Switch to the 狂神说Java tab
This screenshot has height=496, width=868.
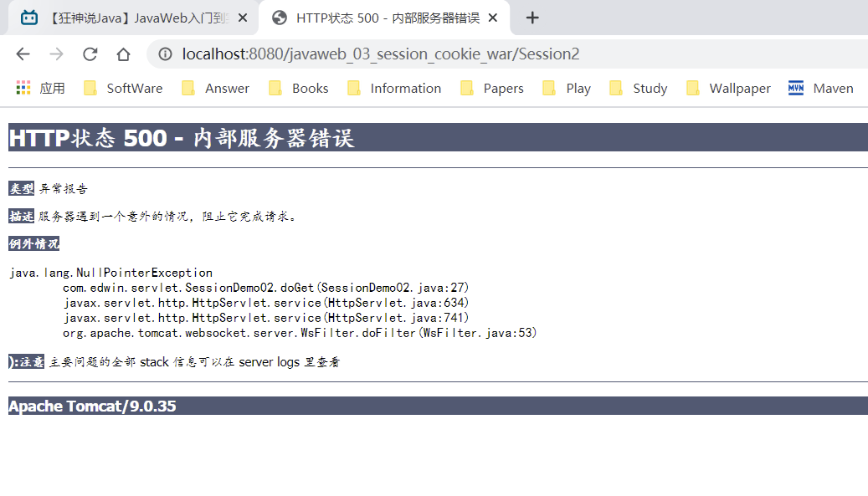tap(134, 17)
